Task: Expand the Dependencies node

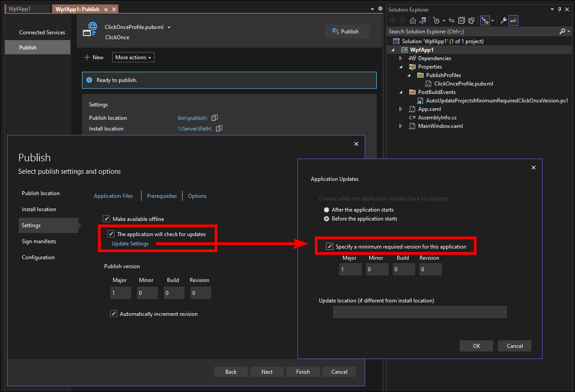Action: tap(400, 58)
